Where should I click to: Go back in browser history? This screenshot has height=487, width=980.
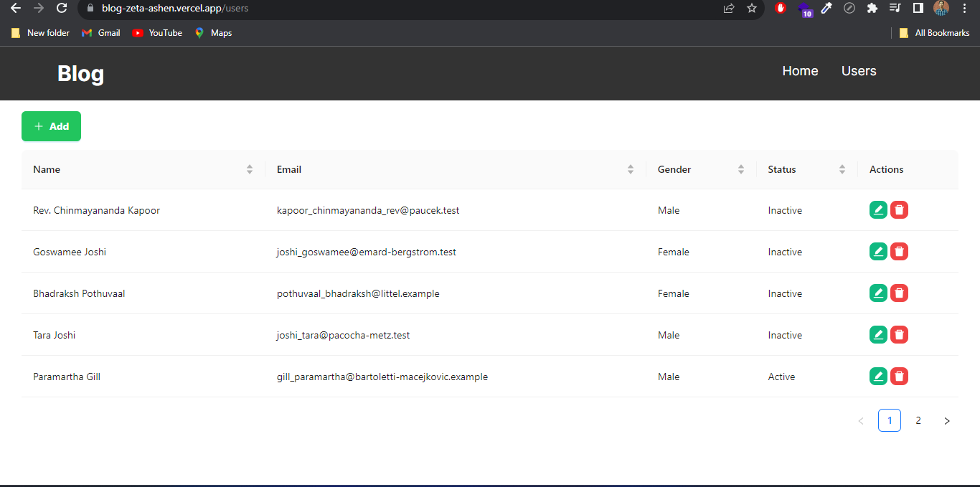[x=16, y=8]
